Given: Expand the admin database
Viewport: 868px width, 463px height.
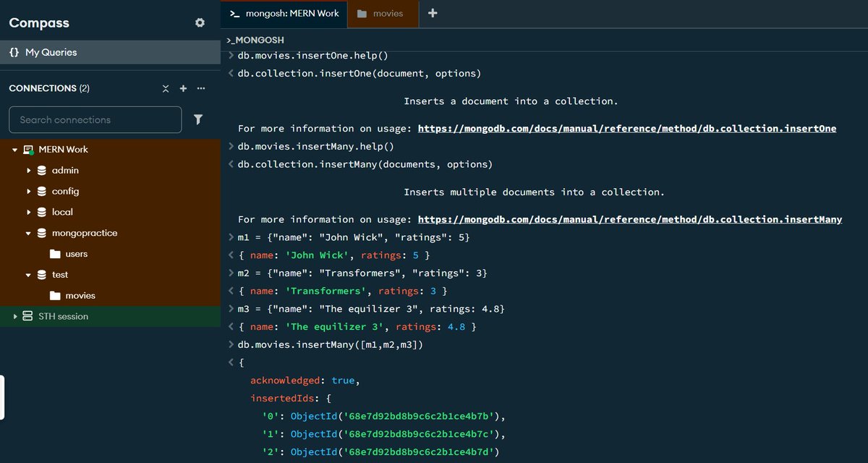Looking at the screenshot, I should coord(27,170).
